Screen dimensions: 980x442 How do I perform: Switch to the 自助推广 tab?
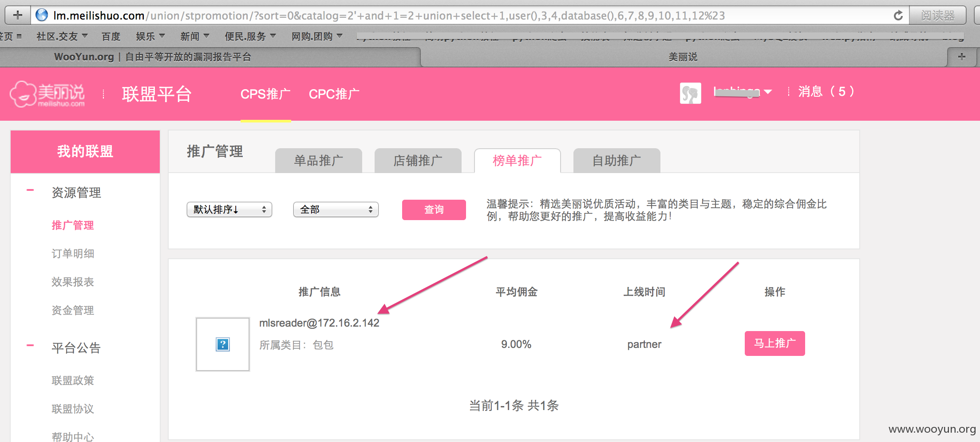(x=617, y=161)
